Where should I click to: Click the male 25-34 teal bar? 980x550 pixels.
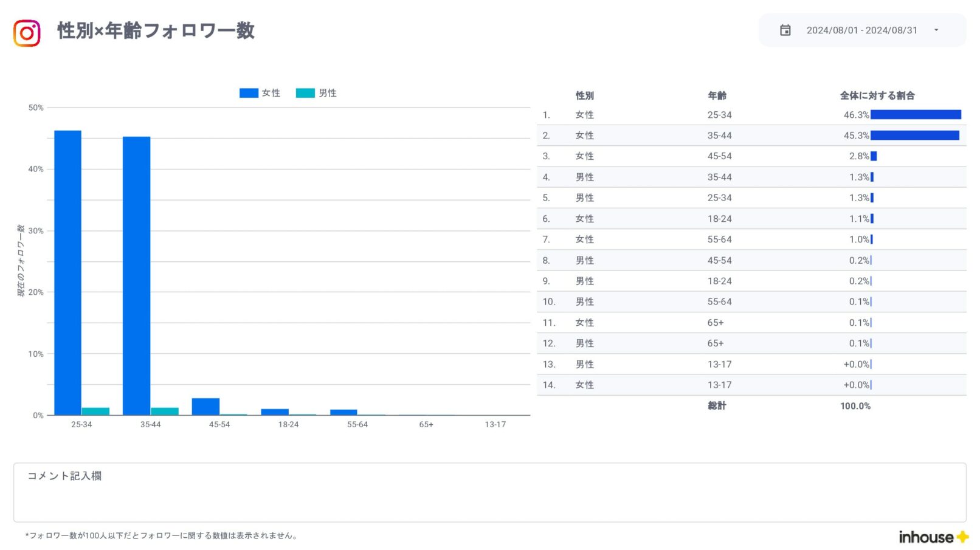pyautogui.click(x=95, y=411)
